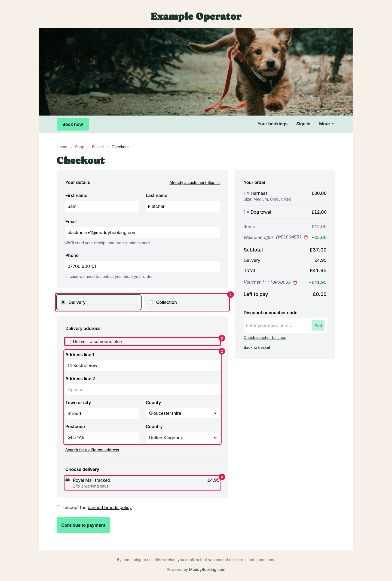Click Add voucher code button
This screenshot has height=581, width=392.
318,325
